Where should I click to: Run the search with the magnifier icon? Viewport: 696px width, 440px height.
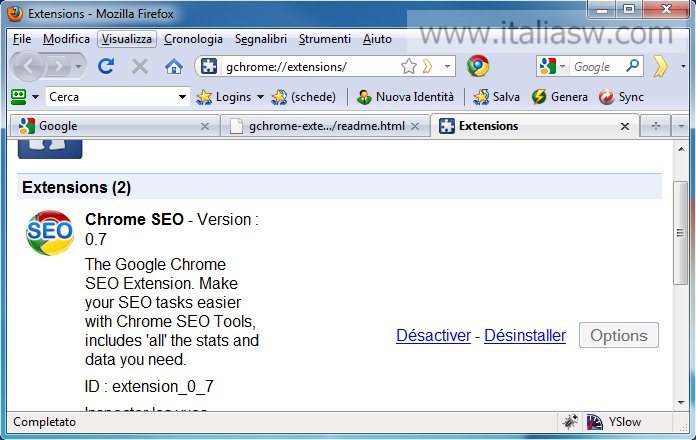pyautogui.click(x=633, y=66)
